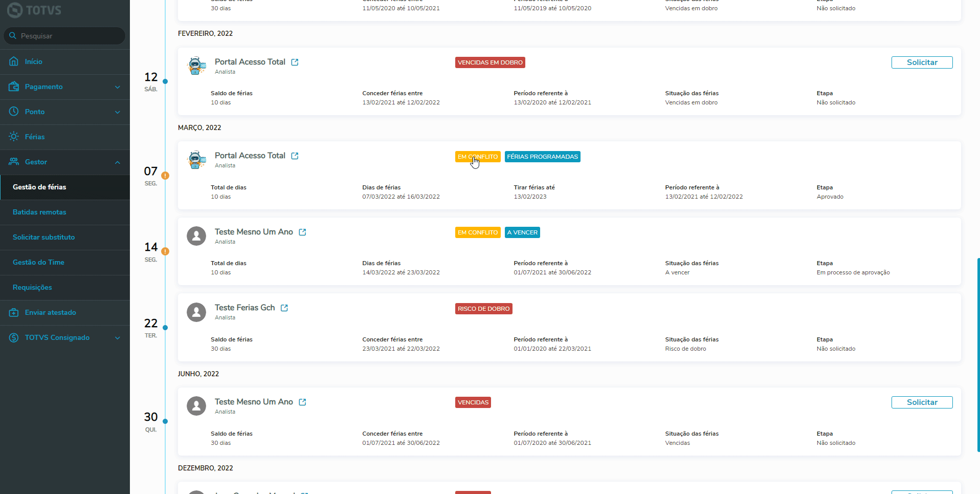Click the Ponto clock icon
980x494 pixels.
14,112
